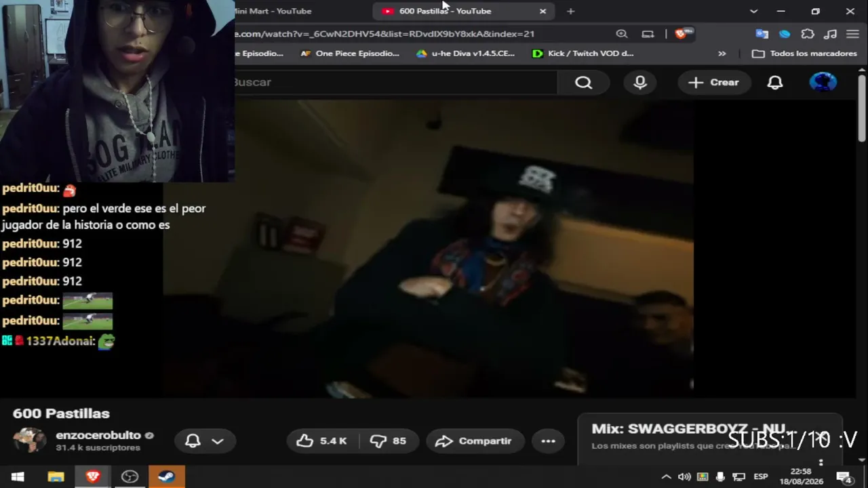Open Steam from the taskbar
This screenshot has width=868, height=488.
pyautogui.click(x=166, y=476)
